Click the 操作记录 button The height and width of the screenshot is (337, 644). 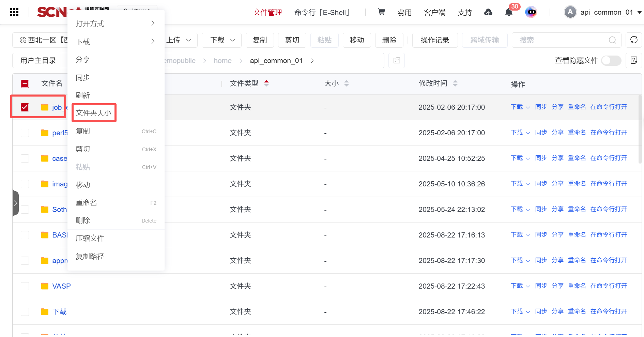(x=435, y=40)
